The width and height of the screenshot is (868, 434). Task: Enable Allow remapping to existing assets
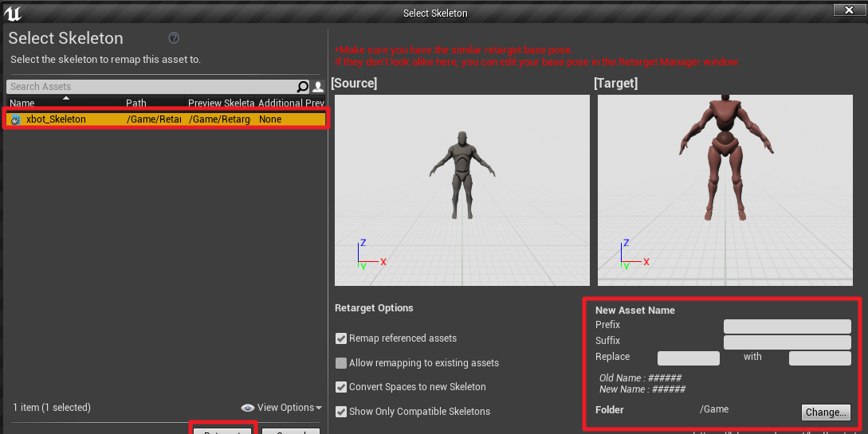click(341, 363)
